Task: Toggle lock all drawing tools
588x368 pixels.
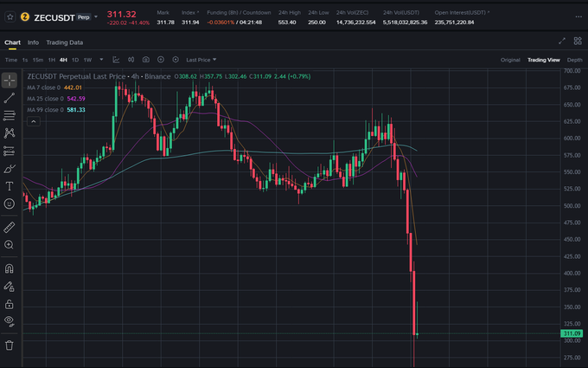Action: click(x=10, y=304)
